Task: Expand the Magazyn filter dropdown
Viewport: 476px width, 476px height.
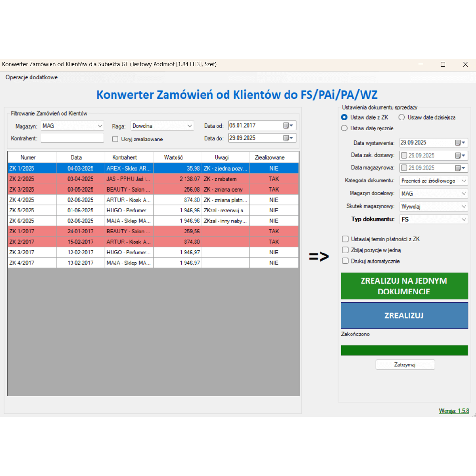Action: coord(100,126)
